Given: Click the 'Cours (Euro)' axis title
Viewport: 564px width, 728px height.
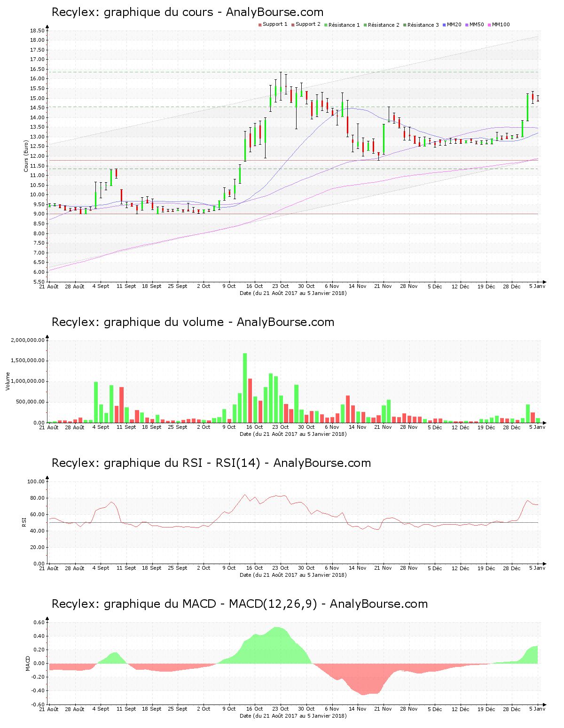Looking at the screenshot, I should (x=26, y=156).
